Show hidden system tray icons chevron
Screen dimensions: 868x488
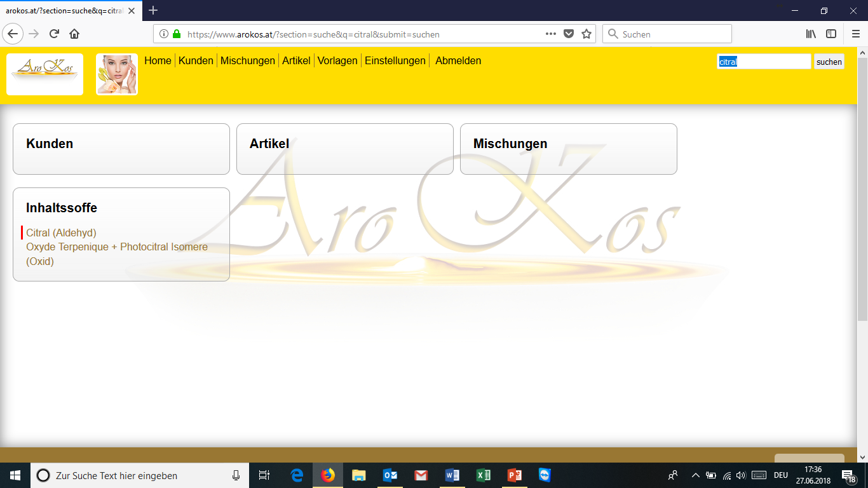click(696, 475)
